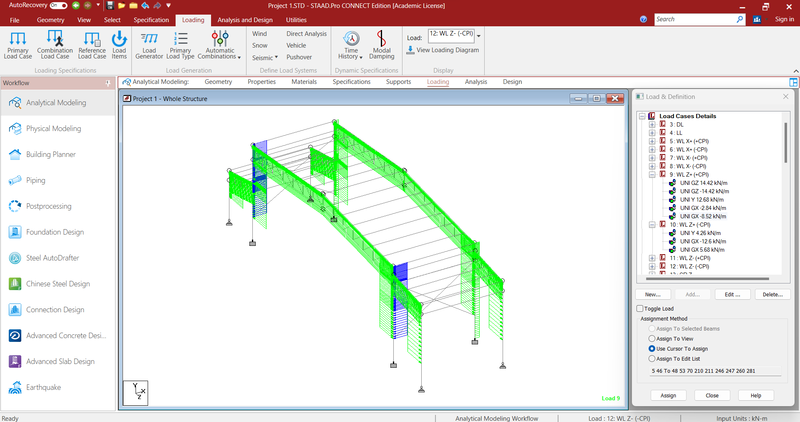Expand the 4: LL load case

652,133
